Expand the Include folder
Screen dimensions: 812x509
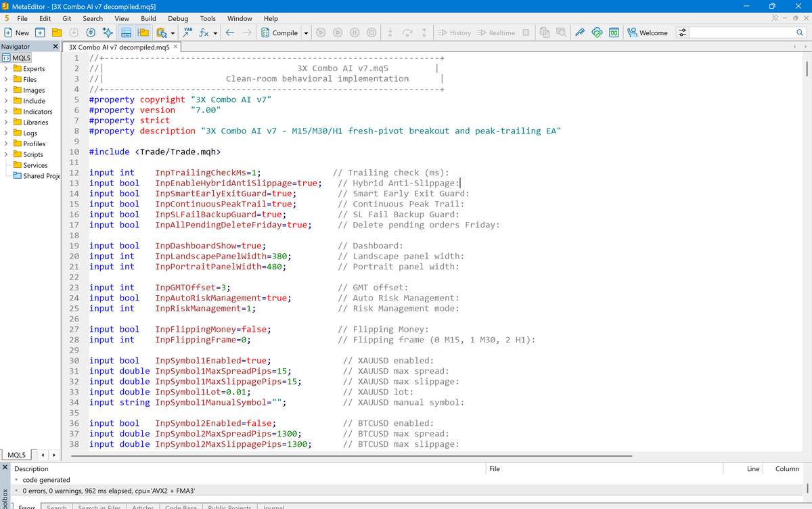tap(5, 101)
